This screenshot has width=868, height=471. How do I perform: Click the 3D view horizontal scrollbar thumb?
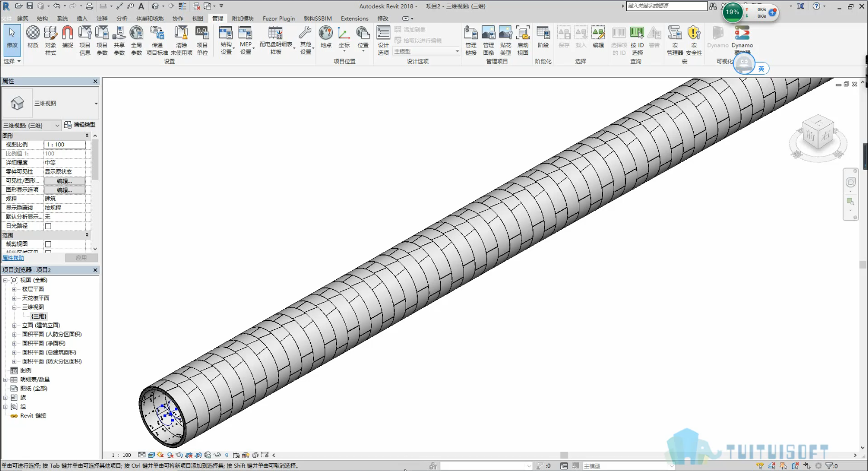(x=564, y=455)
